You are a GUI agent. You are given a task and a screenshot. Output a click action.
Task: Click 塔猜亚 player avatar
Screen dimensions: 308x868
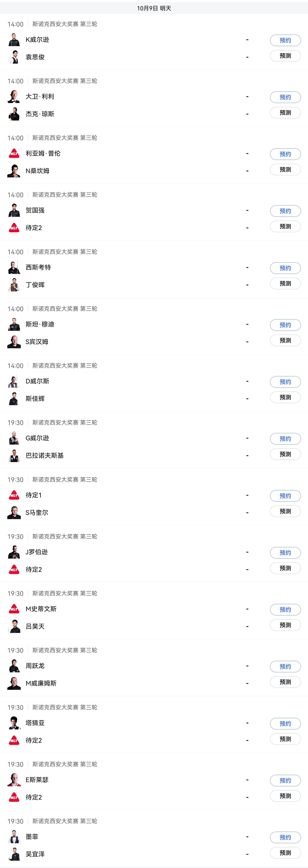(14, 723)
